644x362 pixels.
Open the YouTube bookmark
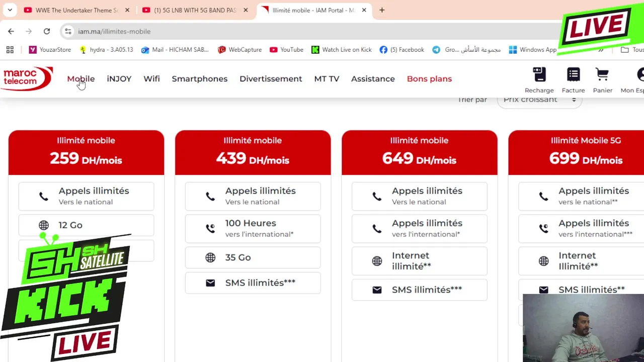[x=286, y=50]
